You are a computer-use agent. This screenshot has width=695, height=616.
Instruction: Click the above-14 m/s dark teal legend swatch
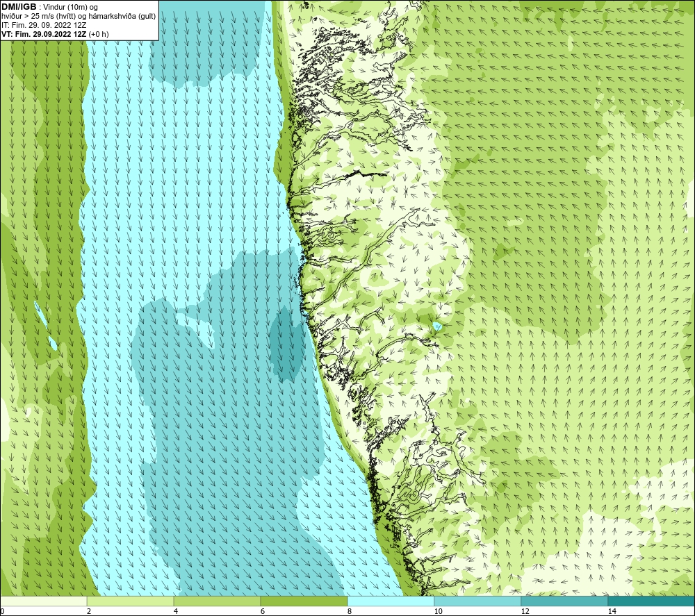point(652,601)
